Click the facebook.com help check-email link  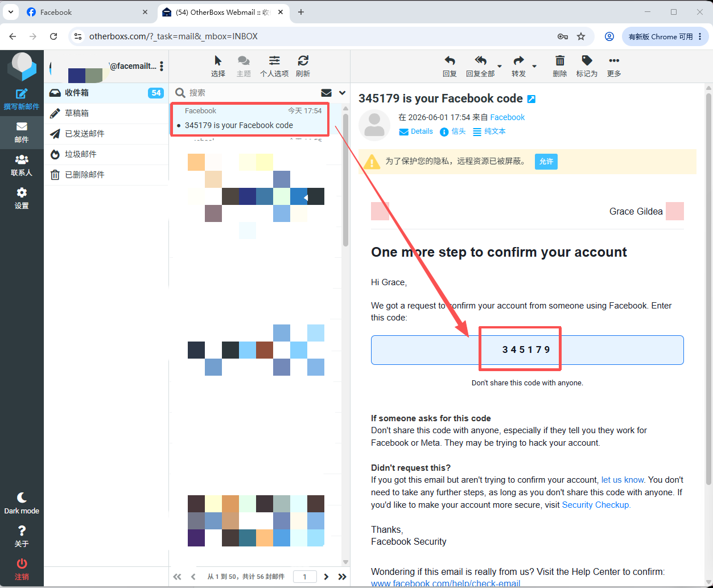[x=446, y=583]
